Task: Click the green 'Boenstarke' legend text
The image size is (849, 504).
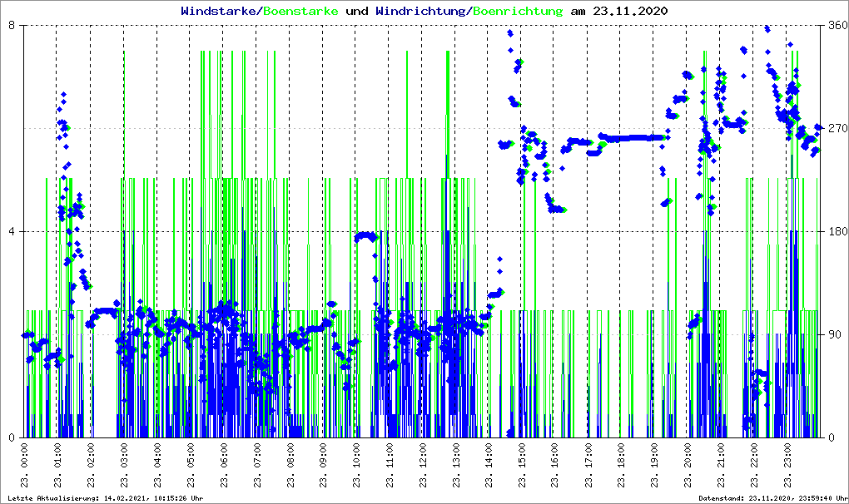Action: click(300, 12)
